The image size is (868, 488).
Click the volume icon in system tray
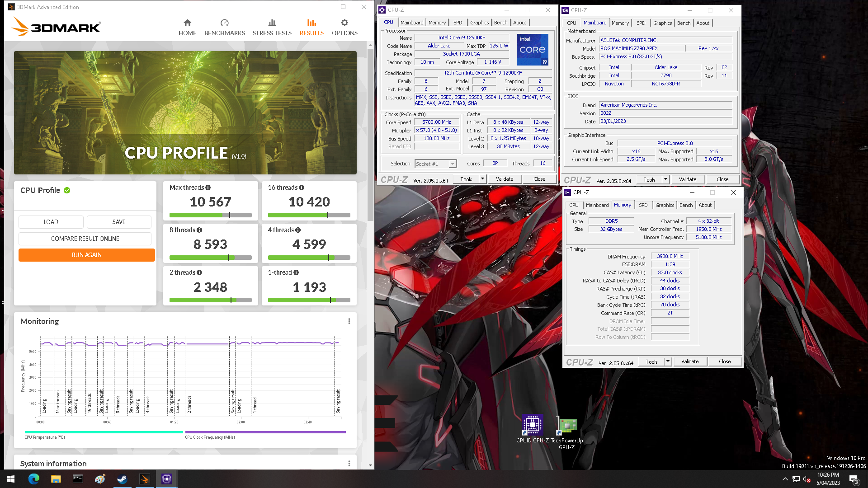807,479
